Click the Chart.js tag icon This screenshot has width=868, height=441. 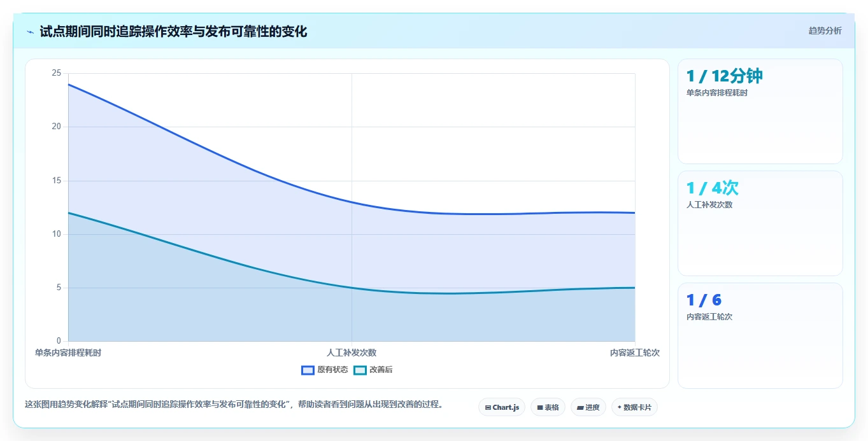click(x=488, y=407)
